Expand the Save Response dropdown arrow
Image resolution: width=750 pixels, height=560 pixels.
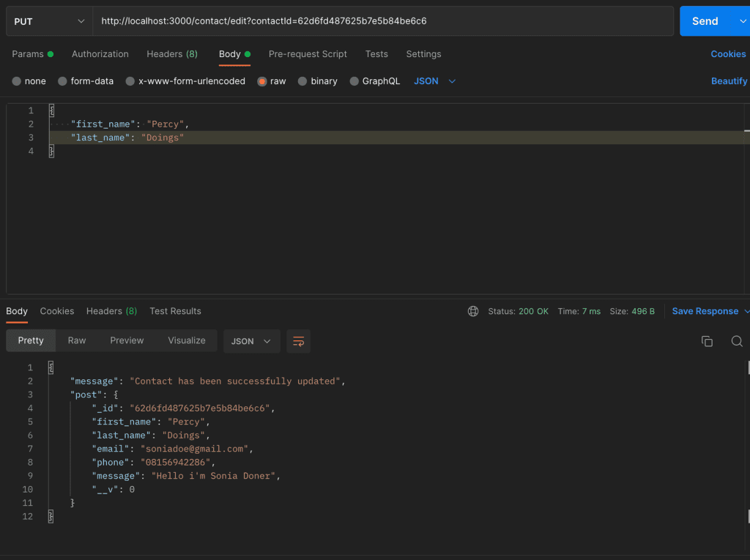pos(746,311)
